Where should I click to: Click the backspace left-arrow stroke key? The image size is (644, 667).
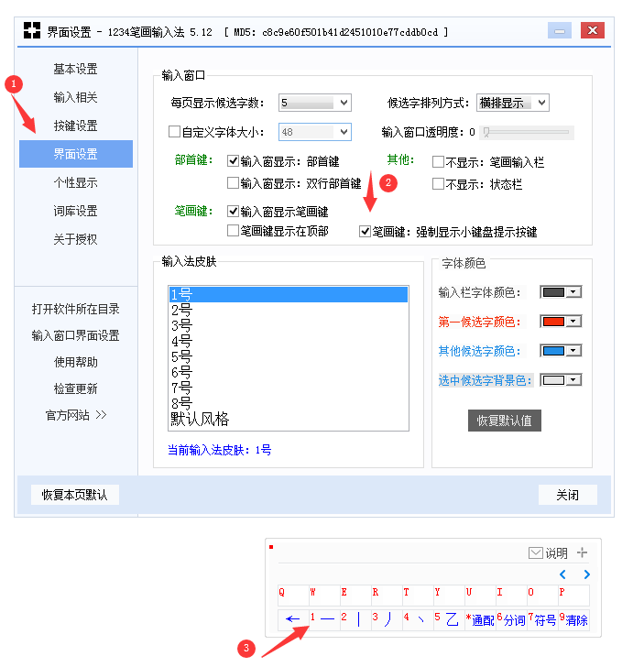tap(293, 619)
